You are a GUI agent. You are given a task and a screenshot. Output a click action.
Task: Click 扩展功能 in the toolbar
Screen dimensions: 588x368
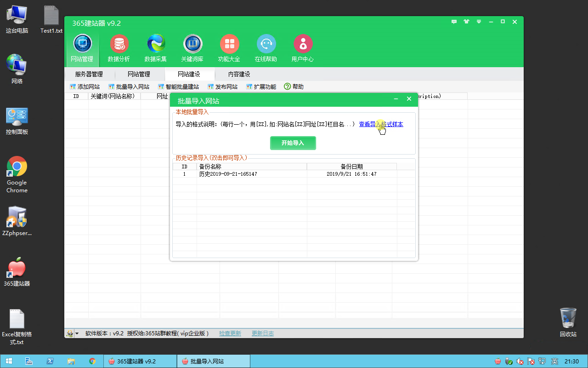pyautogui.click(x=261, y=86)
